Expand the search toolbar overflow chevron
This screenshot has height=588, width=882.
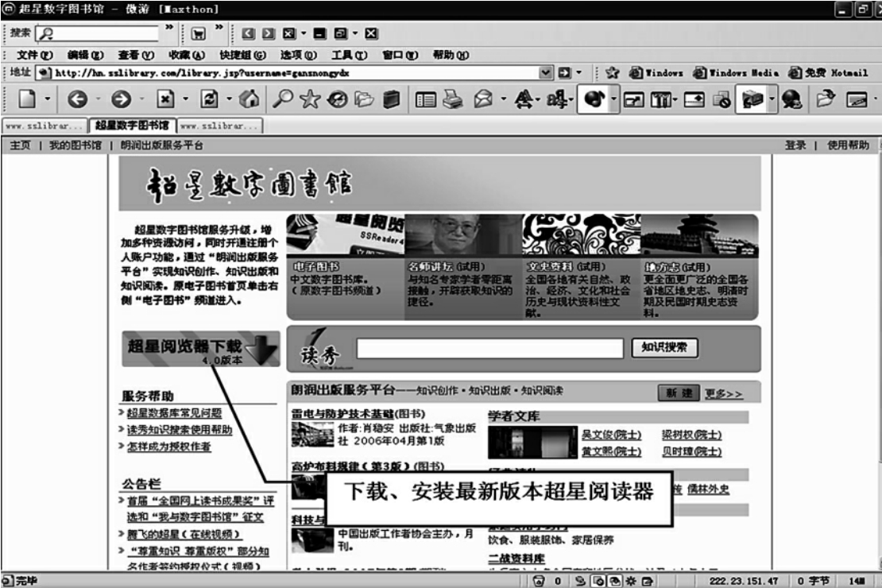click(168, 27)
